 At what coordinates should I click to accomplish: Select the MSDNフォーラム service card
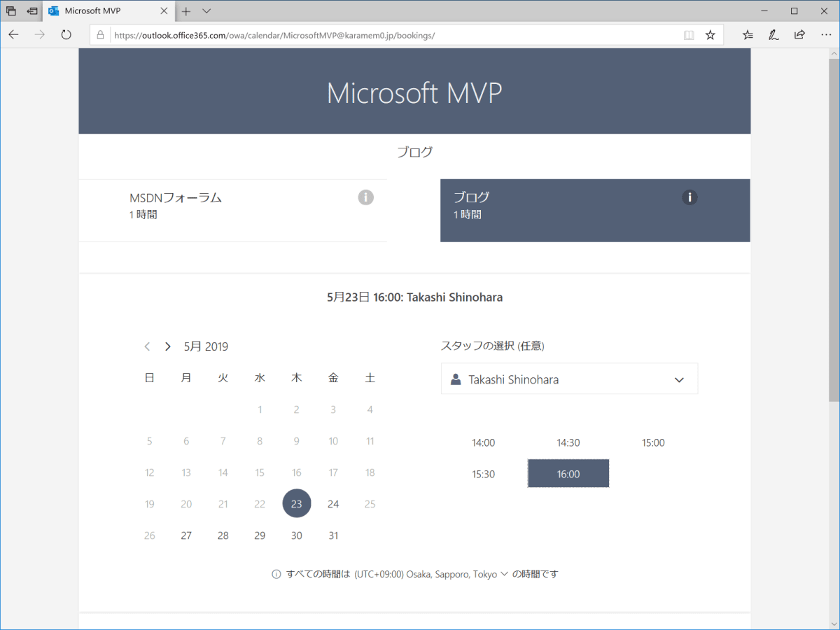(232, 210)
